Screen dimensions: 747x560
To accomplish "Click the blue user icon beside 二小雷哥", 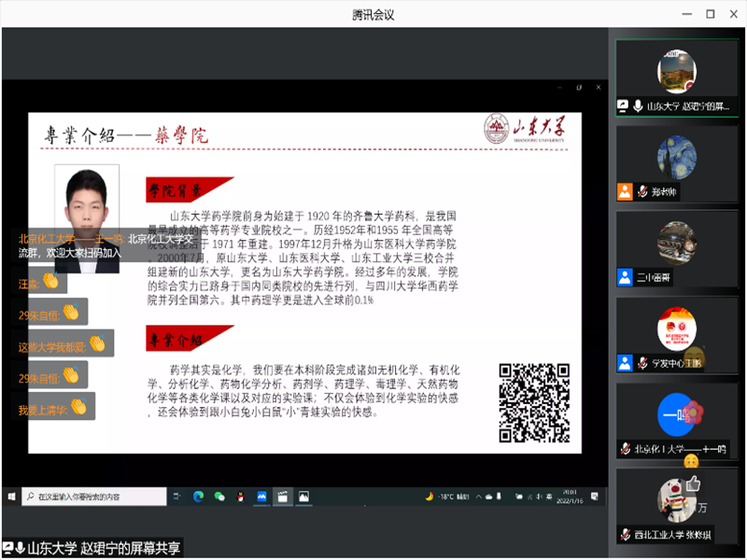I will coord(625,277).
